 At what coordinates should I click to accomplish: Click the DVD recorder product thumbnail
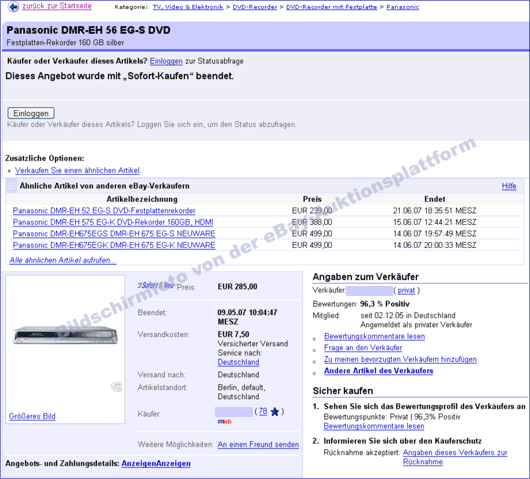coord(65,335)
